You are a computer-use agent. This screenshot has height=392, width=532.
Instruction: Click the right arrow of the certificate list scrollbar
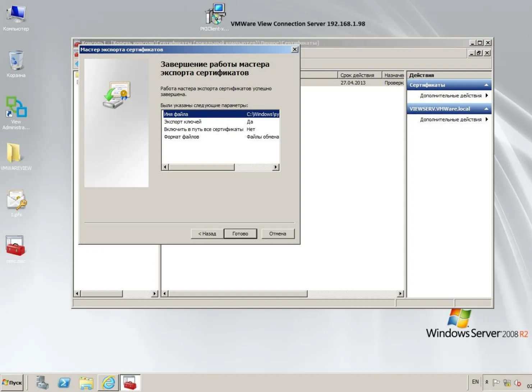(x=400, y=294)
